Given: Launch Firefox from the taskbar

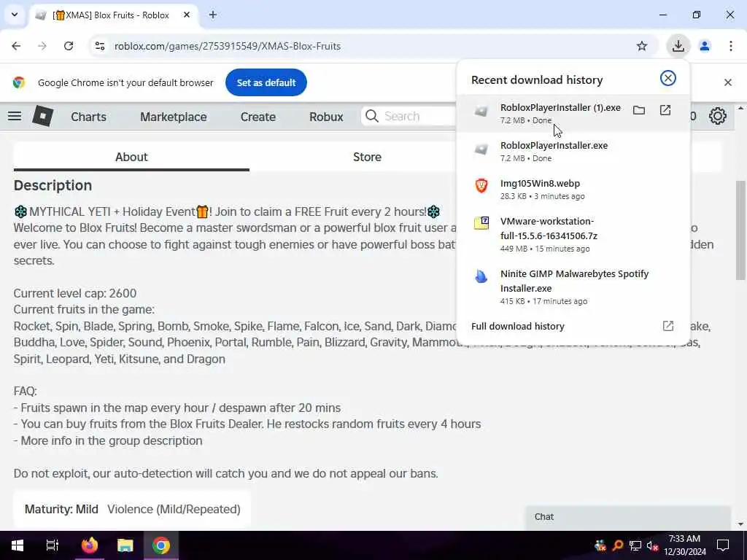Looking at the screenshot, I should [89, 545].
